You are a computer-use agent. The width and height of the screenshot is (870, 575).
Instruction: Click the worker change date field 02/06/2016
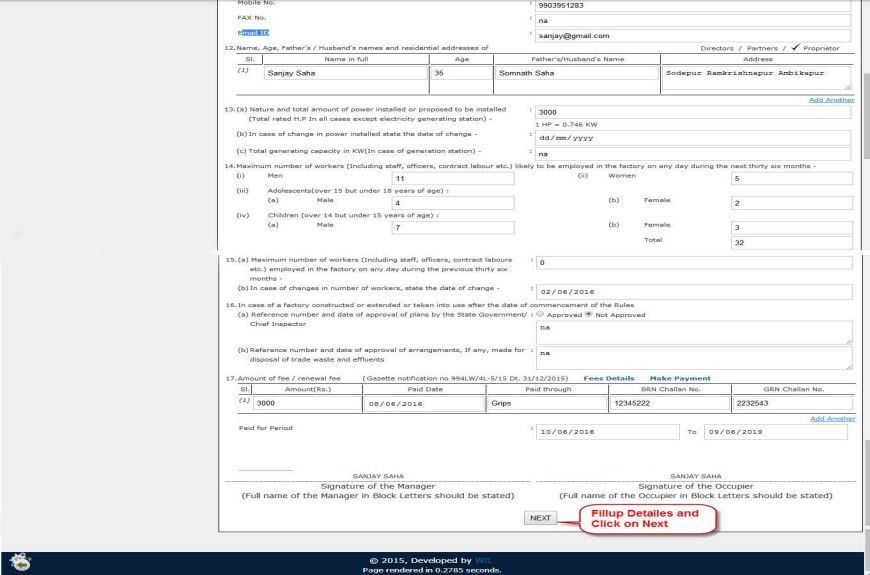pyautogui.click(x=694, y=291)
